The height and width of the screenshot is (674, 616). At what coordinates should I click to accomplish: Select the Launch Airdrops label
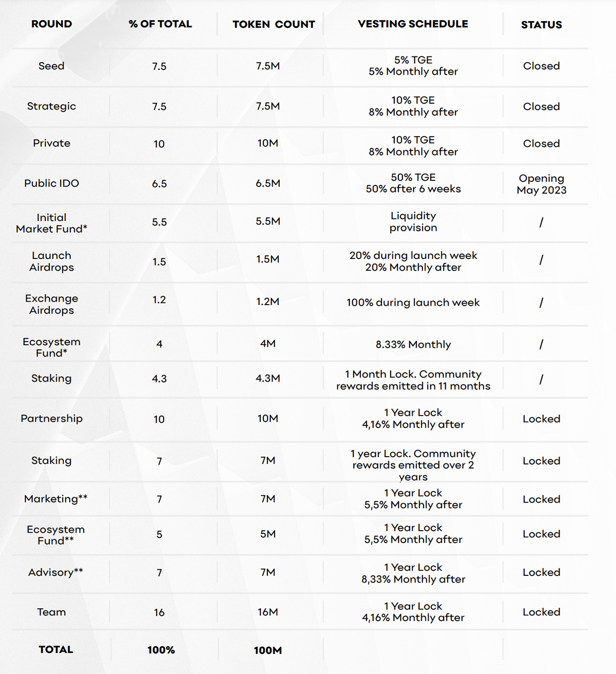[51, 261]
